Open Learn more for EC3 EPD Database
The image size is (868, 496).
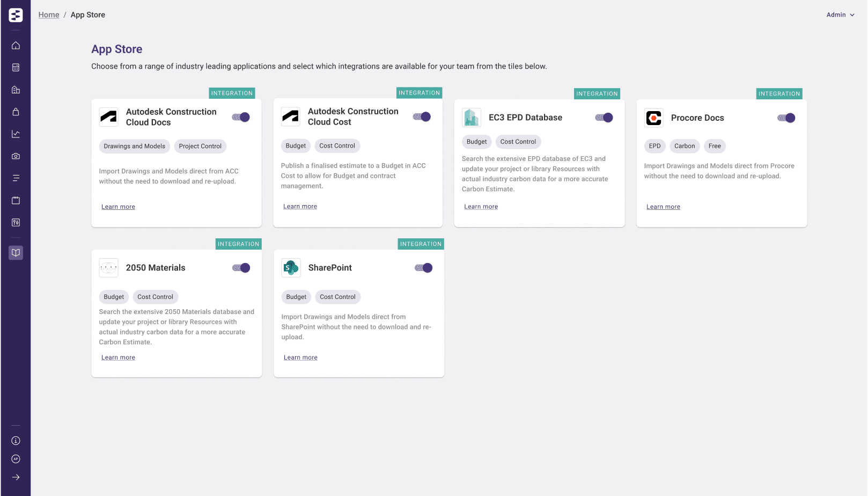(x=481, y=207)
